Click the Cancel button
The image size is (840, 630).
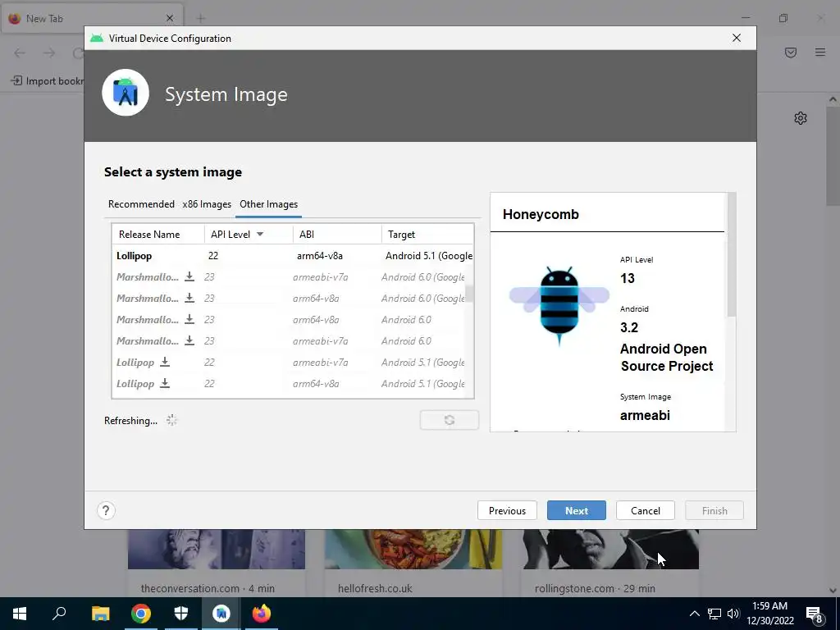(x=646, y=510)
